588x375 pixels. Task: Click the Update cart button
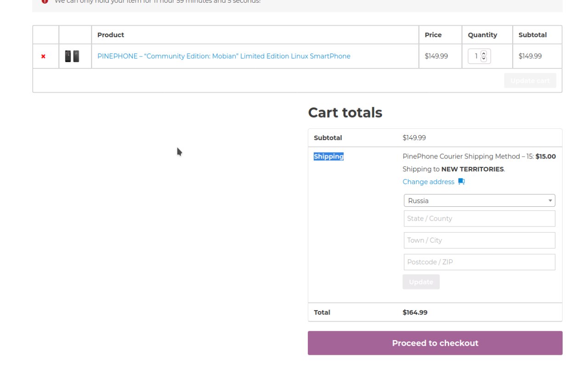pos(530,80)
